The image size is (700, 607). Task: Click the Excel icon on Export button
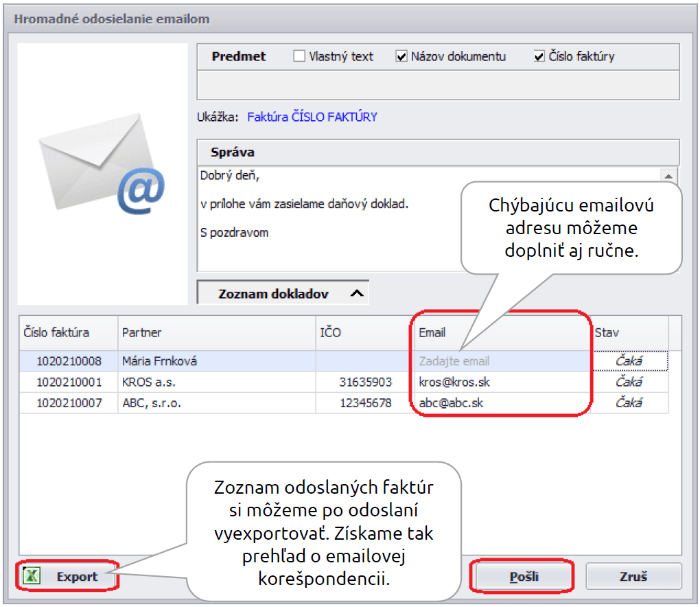tap(30, 576)
